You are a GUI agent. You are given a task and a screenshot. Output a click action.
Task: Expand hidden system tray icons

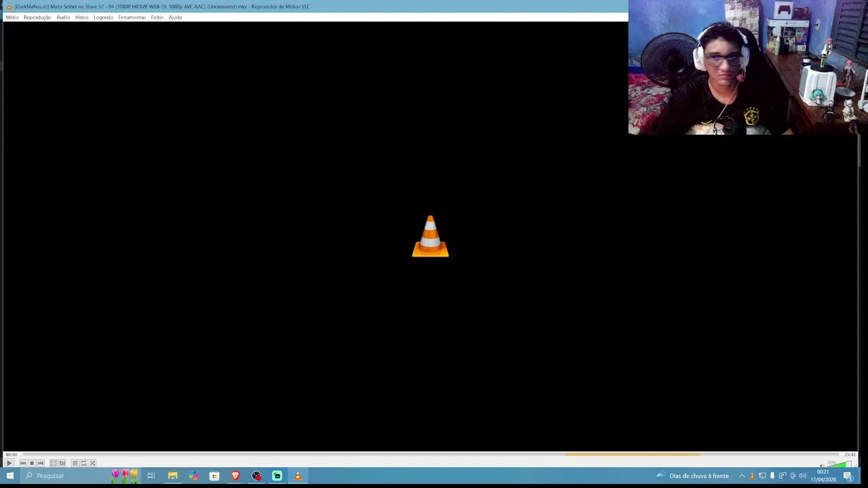pyautogui.click(x=742, y=476)
